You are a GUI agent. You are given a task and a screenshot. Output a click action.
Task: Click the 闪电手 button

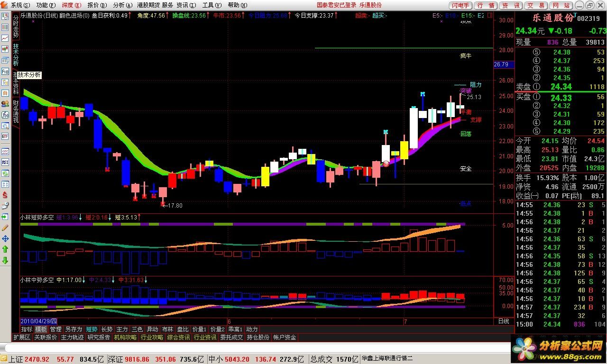[460, 6]
